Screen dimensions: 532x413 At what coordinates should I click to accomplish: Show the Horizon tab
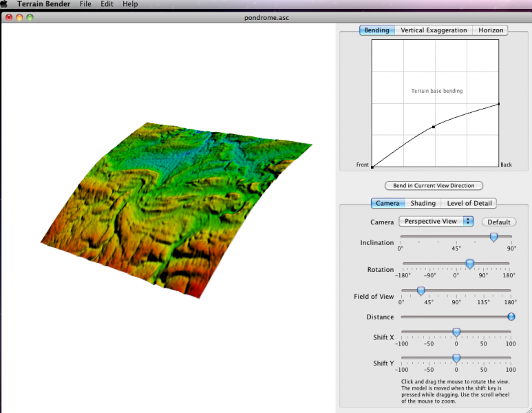491,30
